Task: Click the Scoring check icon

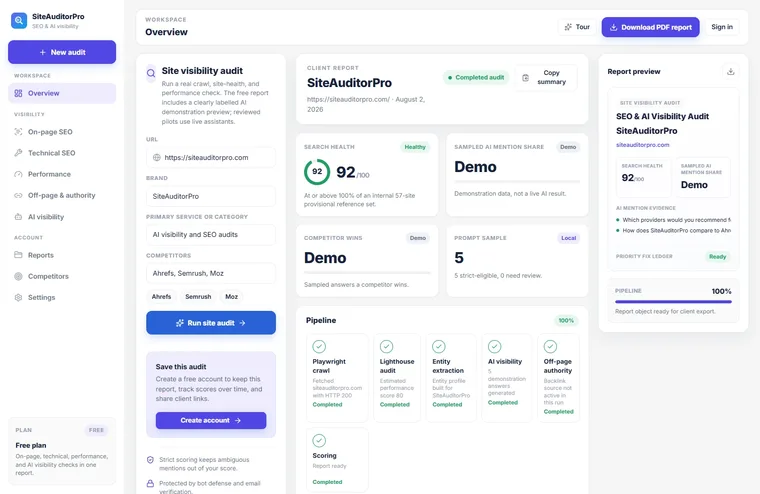Action: pos(319,441)
